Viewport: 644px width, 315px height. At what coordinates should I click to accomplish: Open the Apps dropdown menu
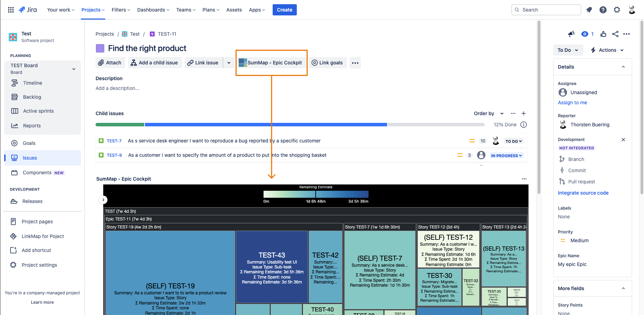(x=257, y=10)
